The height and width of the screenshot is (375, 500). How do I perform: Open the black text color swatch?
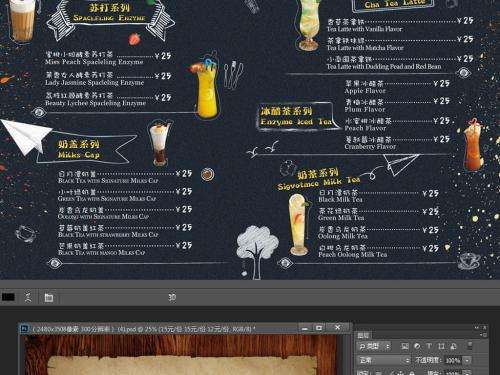[x=8, y=297]
